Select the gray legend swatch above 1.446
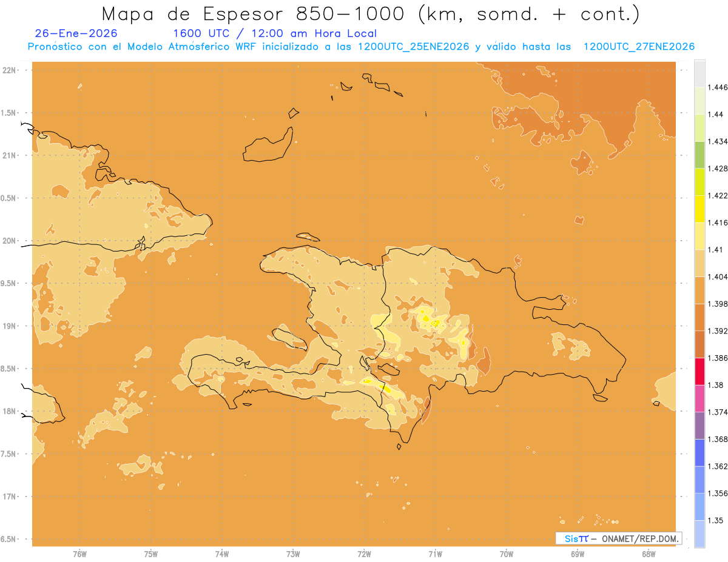Viewport: 728px width, 562px height. [699, 73]
